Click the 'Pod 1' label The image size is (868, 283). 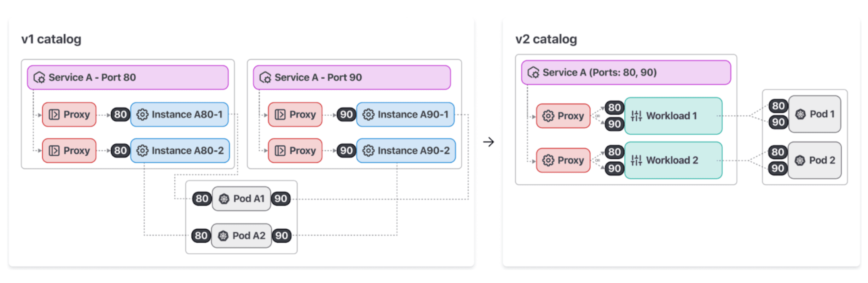coord(822,114)
